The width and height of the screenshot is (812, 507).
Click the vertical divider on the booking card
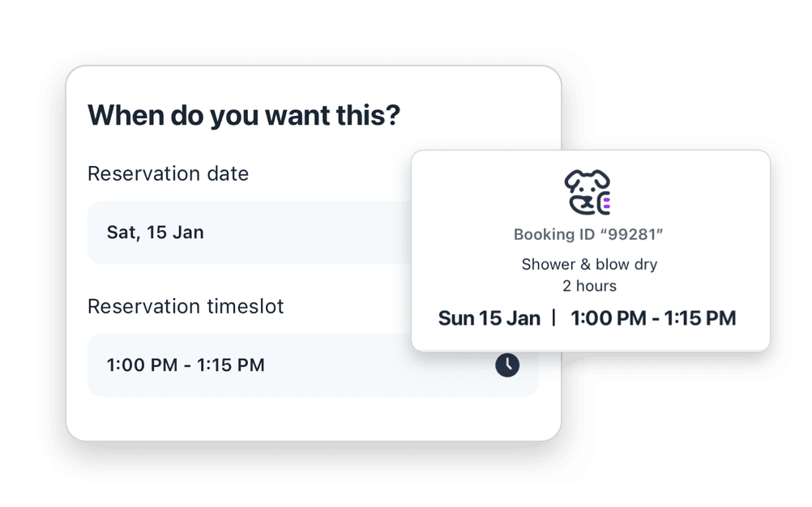coord(554,318)
